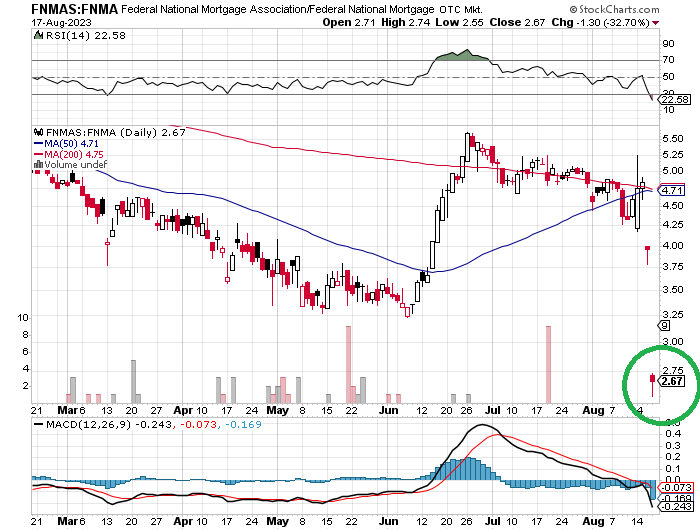The width and height of the screenshot is (700, 530).
Task: Click the Jul label on price panel axis
Action: 492,410
